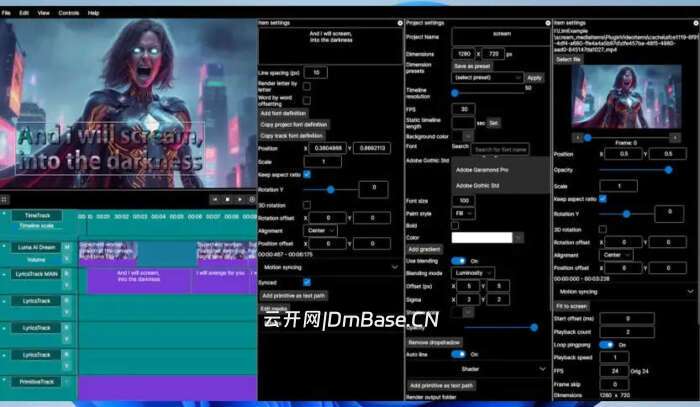Click the upper small button on LyricsTrack MAIN
This screenshot has width=700, height=407.
click(67, 274)
